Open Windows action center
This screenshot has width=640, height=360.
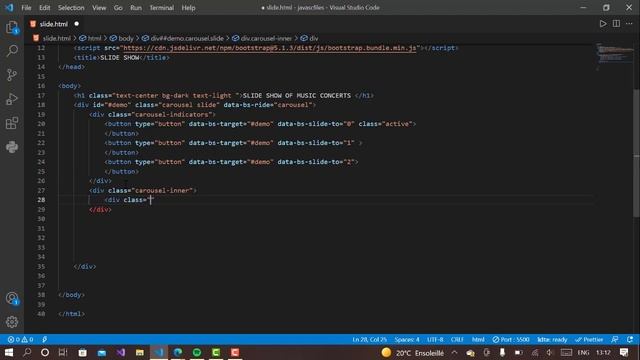[624, 353]
